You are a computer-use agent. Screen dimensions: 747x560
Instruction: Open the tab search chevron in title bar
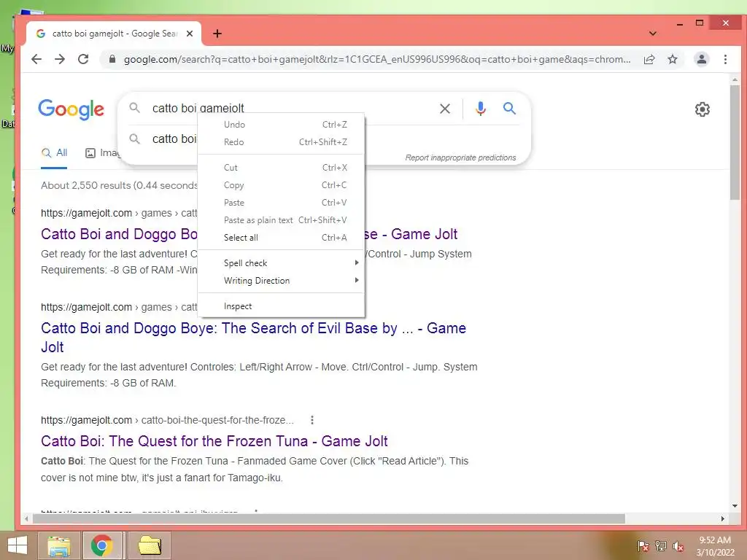pyautogui.click(x=653, y=34)
